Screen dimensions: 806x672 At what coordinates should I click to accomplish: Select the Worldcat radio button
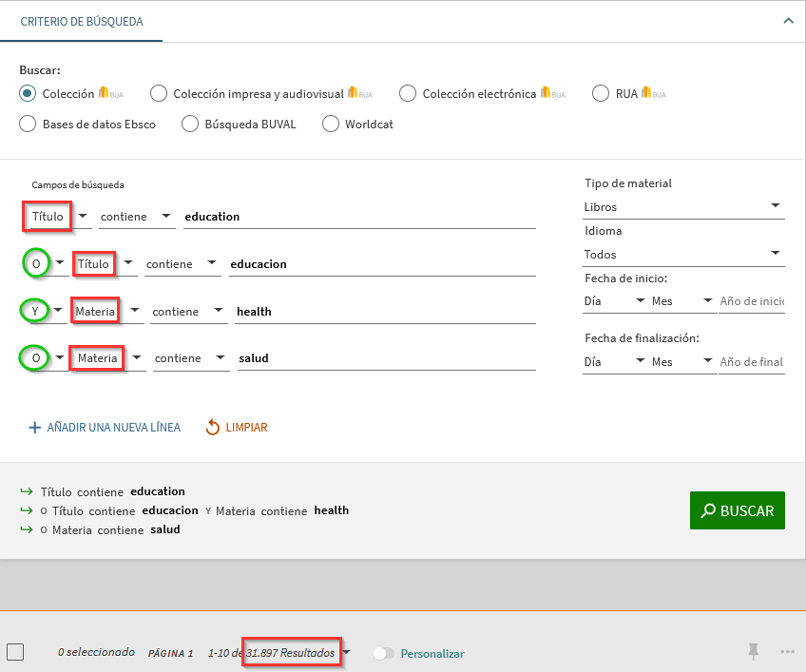(x=331, y=124)
